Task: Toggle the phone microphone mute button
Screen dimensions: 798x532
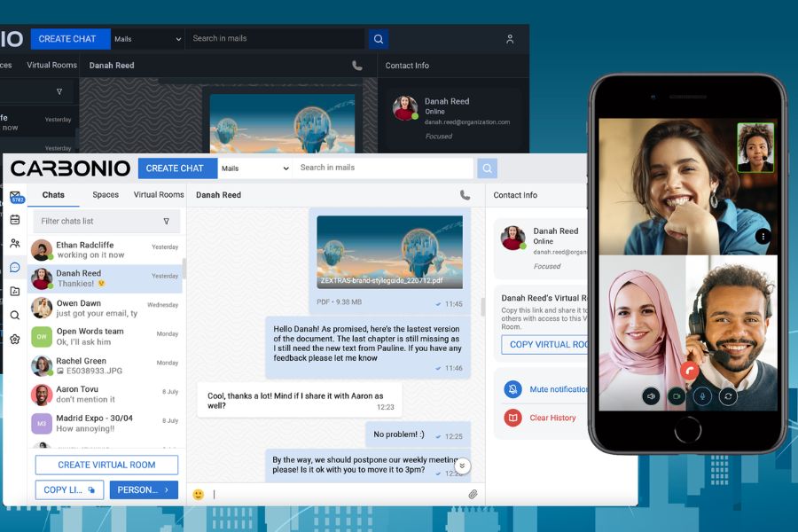Action: tap(702, 396)
